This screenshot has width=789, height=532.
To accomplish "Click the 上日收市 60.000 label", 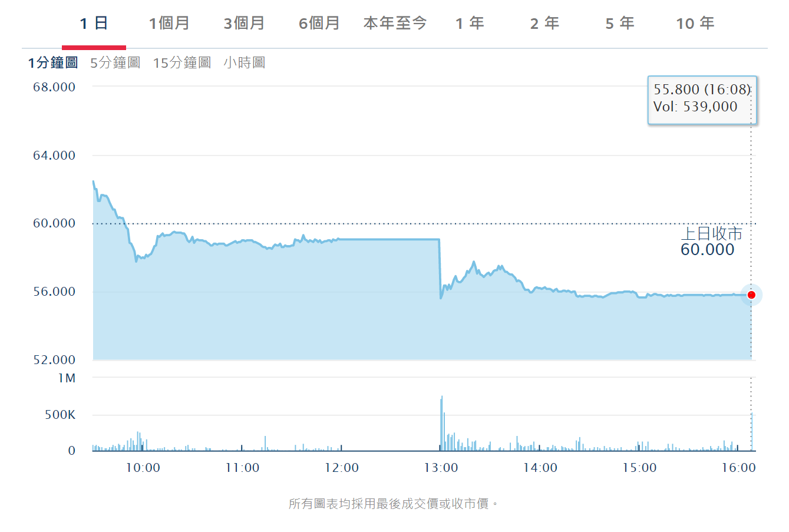I will point(710,242).
